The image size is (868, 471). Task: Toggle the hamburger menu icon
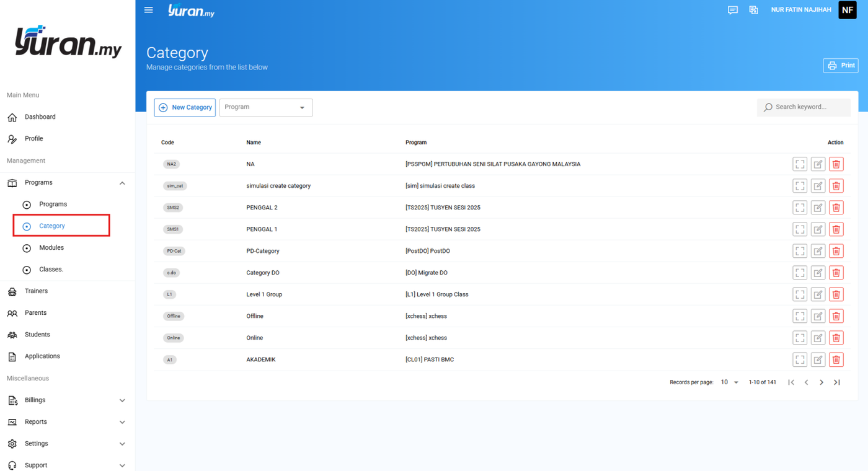pyautogui.click(x=149, y=10)
